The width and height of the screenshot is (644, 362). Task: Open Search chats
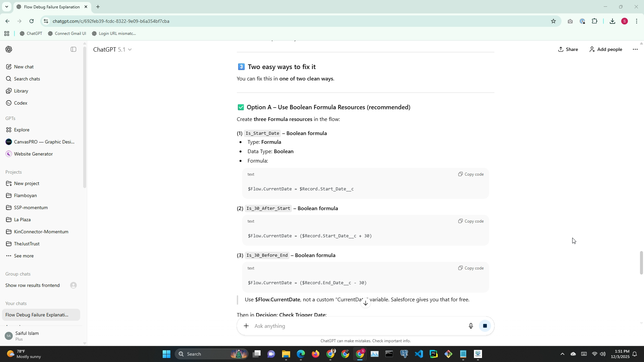27,79
